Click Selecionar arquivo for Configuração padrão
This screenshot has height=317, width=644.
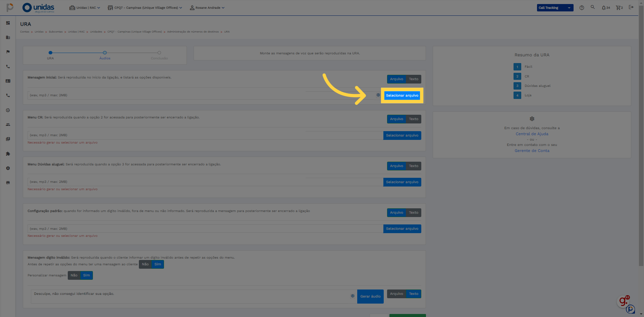[x=402, y=229]
